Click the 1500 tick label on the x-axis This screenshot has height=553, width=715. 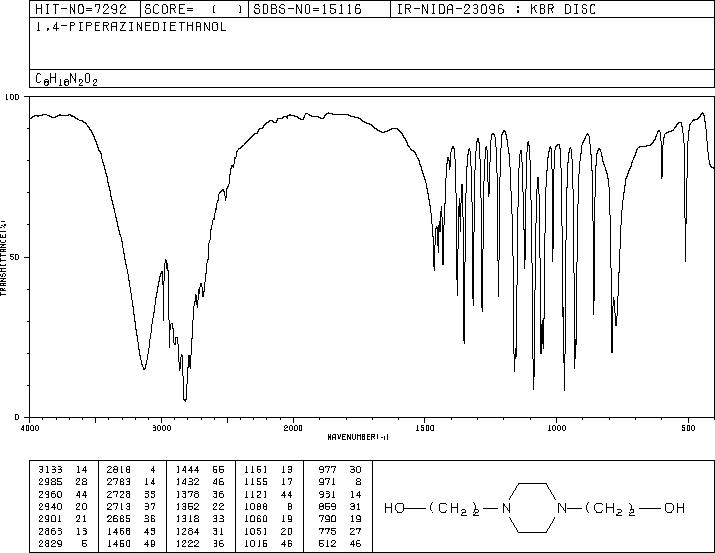click(425, 428)
